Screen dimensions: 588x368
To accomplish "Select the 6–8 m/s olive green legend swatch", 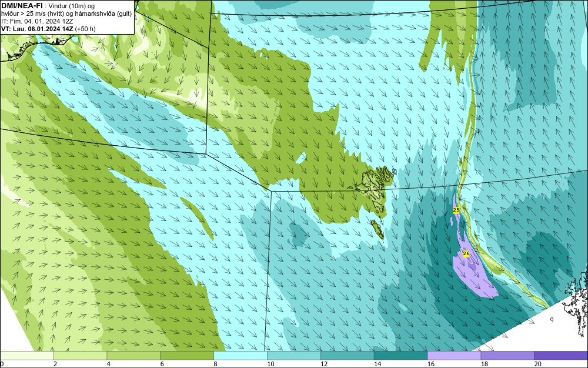I will click(187, 356).
